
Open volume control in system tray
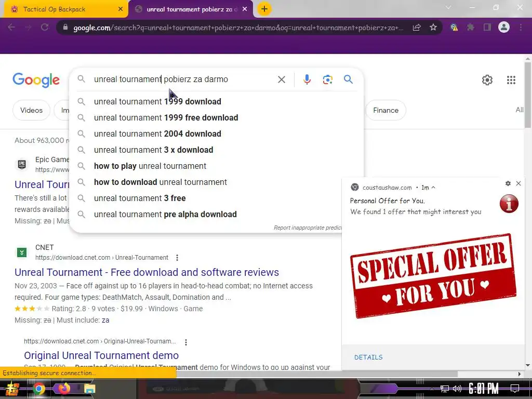click(457, 389)
